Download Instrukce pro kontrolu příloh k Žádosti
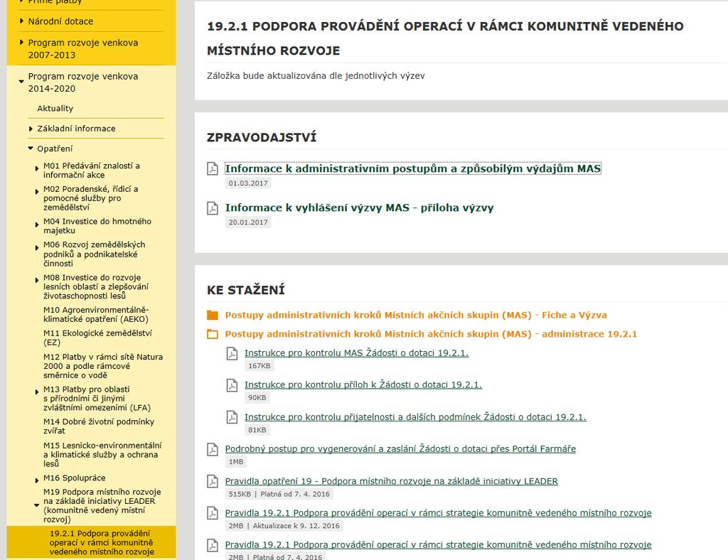 (x=363, y=385)
